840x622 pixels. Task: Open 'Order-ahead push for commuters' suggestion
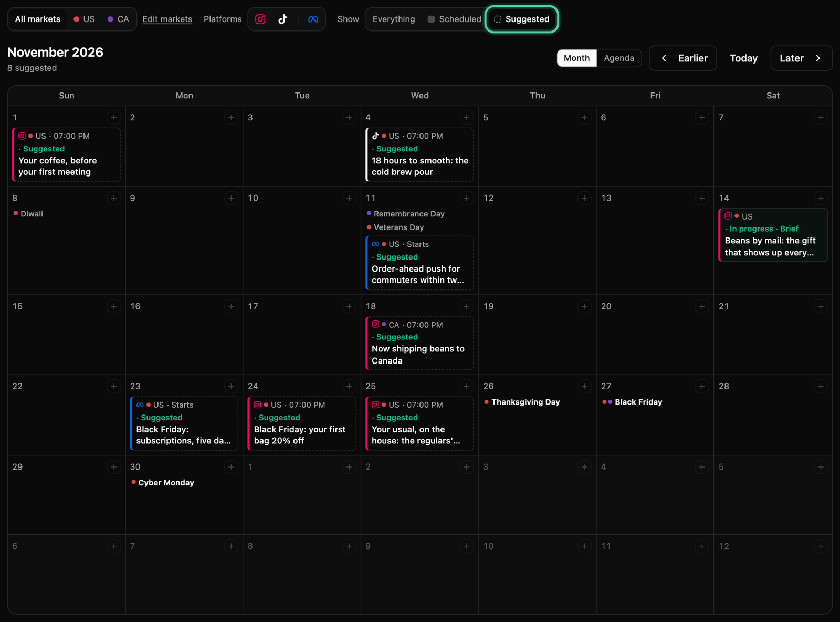[x=419, y=263]
